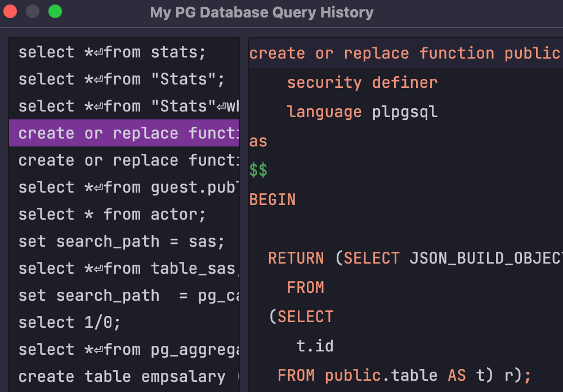
Task: Select the 'set search_path = pg_ca' entry
Action: pyautogui.click(x=124, y=296)
